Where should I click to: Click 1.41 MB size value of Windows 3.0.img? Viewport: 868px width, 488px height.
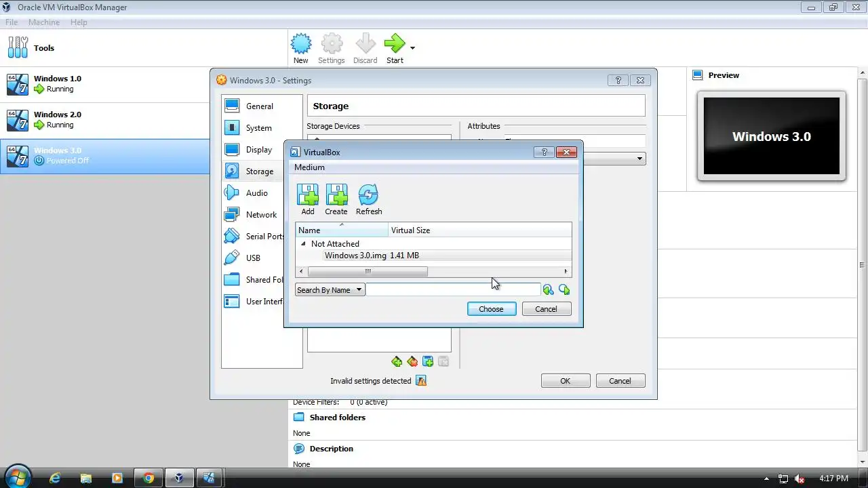[x=404, y=256]
